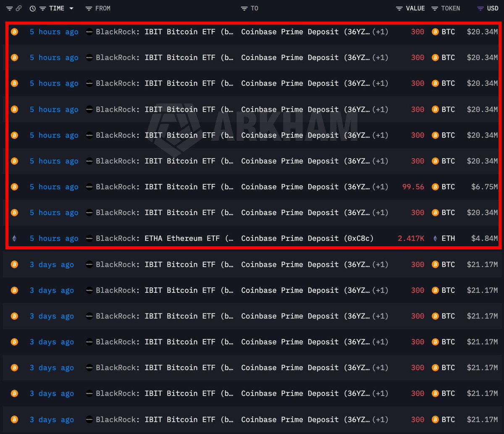Screen dimensions: 504x434
Task: Click the BTC token label in the $6.75M row
Action: [x=448, y=187]
